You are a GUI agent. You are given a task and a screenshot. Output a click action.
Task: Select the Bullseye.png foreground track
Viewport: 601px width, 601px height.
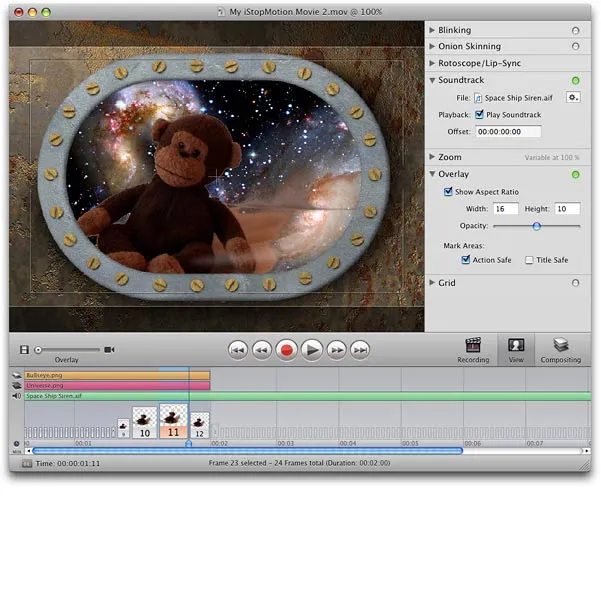tap(117, 376)
